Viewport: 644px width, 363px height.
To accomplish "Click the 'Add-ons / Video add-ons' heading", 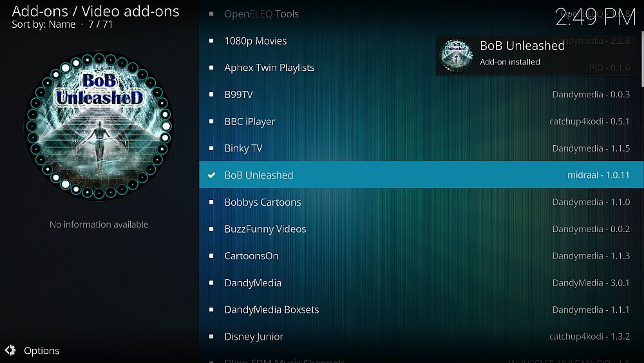I will coord(96,11).
